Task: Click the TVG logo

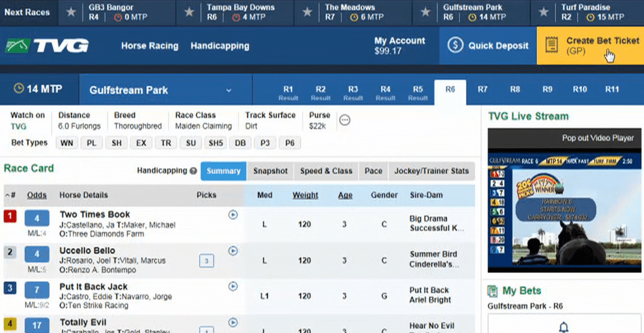Action: click(x=47, y=46)
